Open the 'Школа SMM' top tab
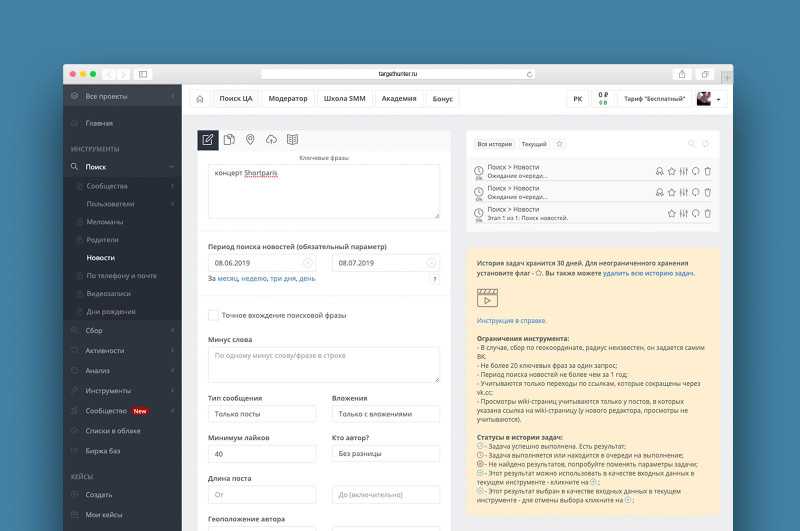This screenshot has height=531, width=800. pos(344,99)
